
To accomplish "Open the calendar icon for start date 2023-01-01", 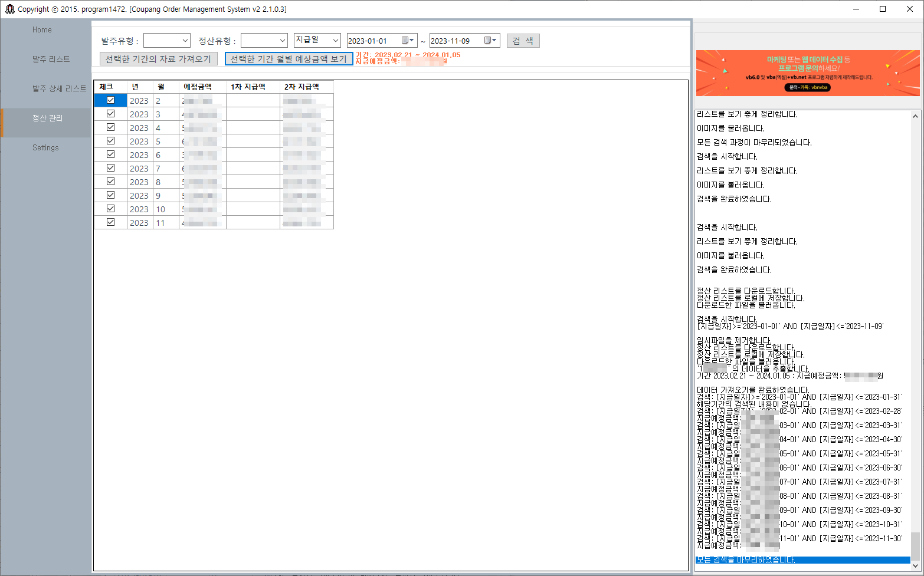I will [406, 40].
